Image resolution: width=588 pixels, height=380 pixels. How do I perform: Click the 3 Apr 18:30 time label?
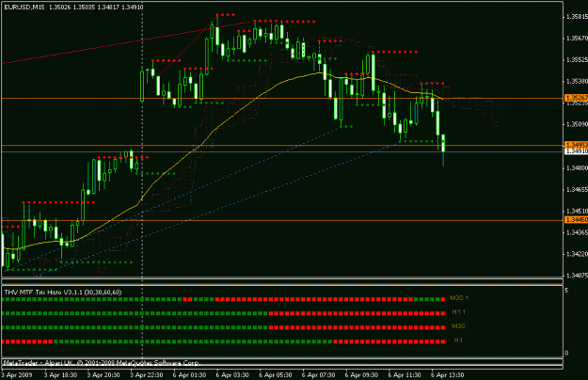60,374
